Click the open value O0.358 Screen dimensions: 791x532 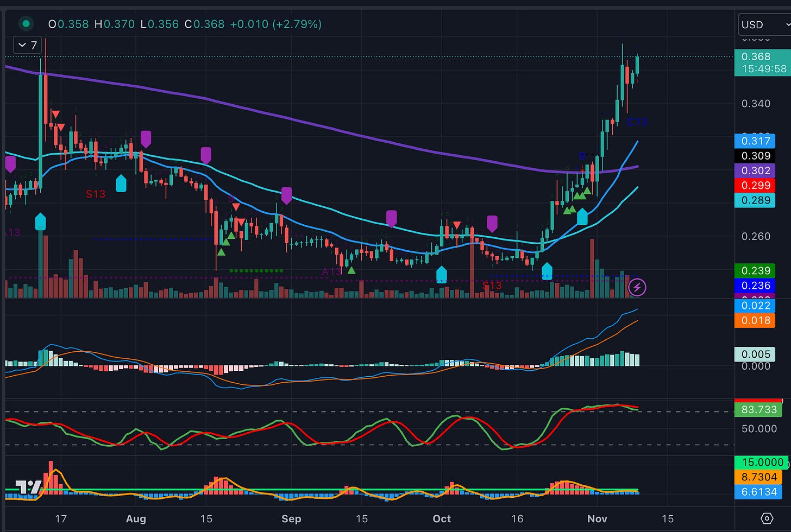coord(68,24)
